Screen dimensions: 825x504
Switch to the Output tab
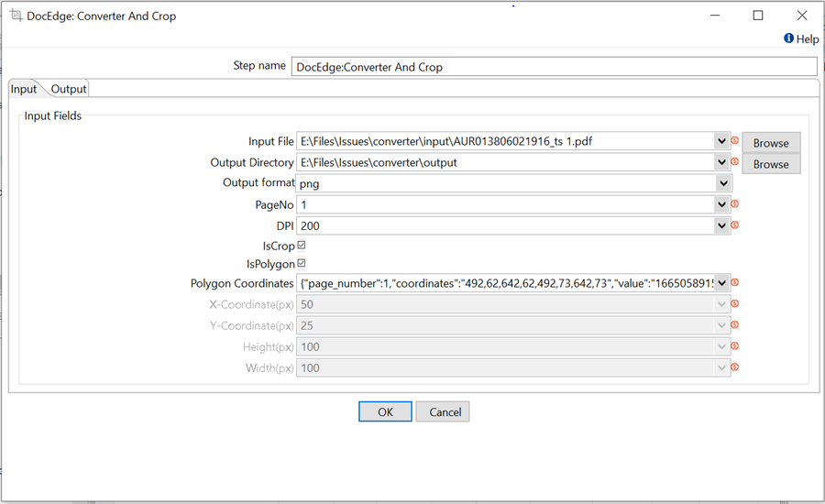coord(69,89)
